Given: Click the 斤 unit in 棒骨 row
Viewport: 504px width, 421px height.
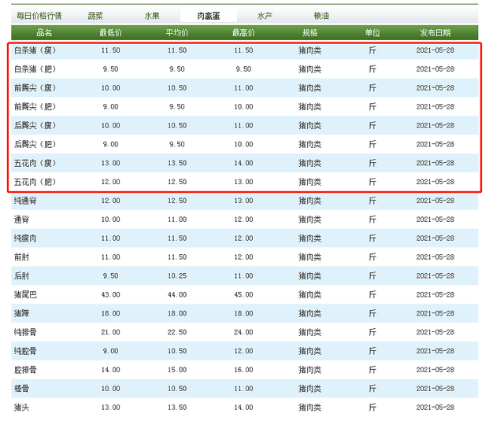Looking at the screenshot, I should click(372, 389).
